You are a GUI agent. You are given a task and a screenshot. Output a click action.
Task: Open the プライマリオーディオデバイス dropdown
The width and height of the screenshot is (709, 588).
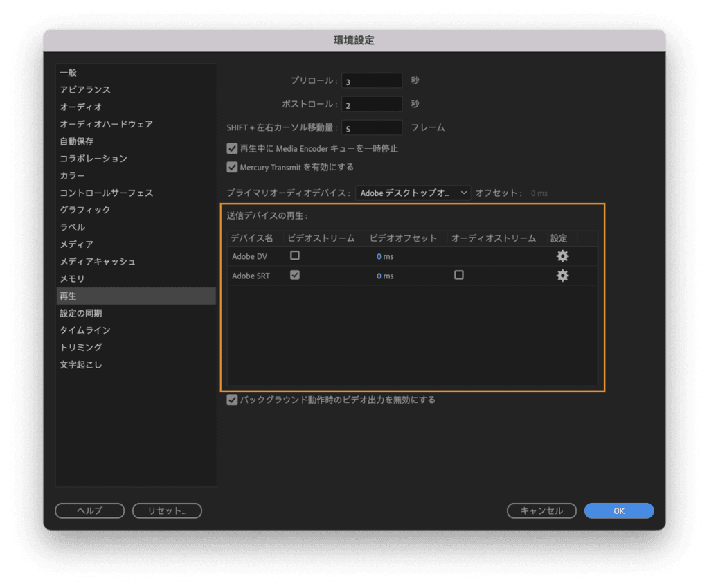413,193
